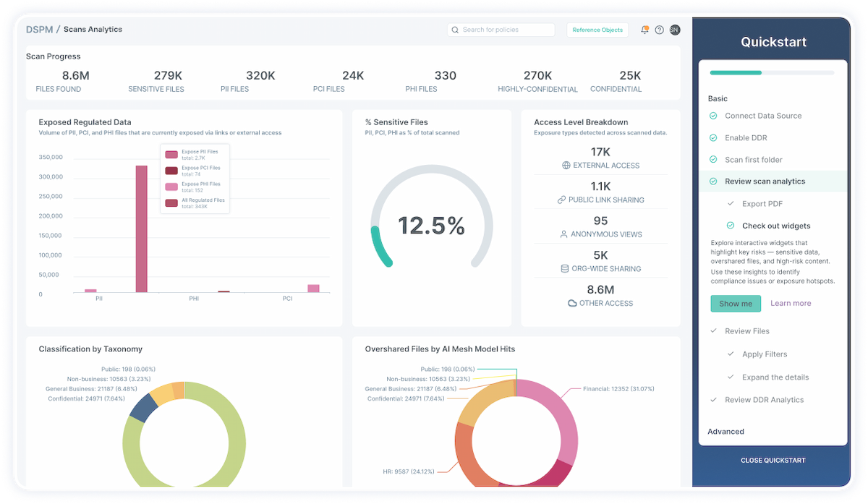The width and height of the screenshot is (868, 504).
Task: Click the Other Access cloud icon
Action: pos(571,303)
